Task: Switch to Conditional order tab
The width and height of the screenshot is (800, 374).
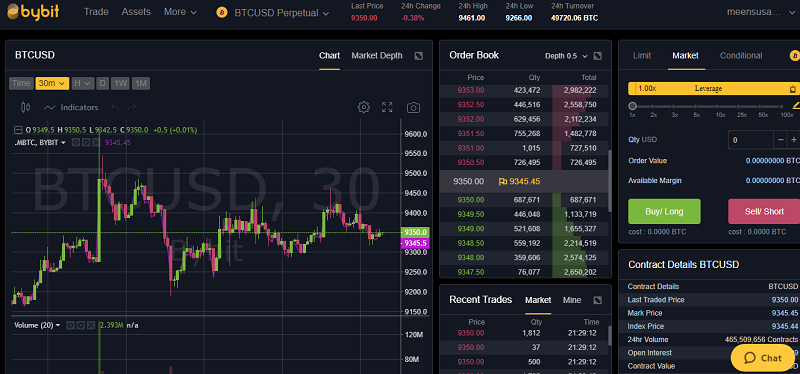Action: pos(741,56)
